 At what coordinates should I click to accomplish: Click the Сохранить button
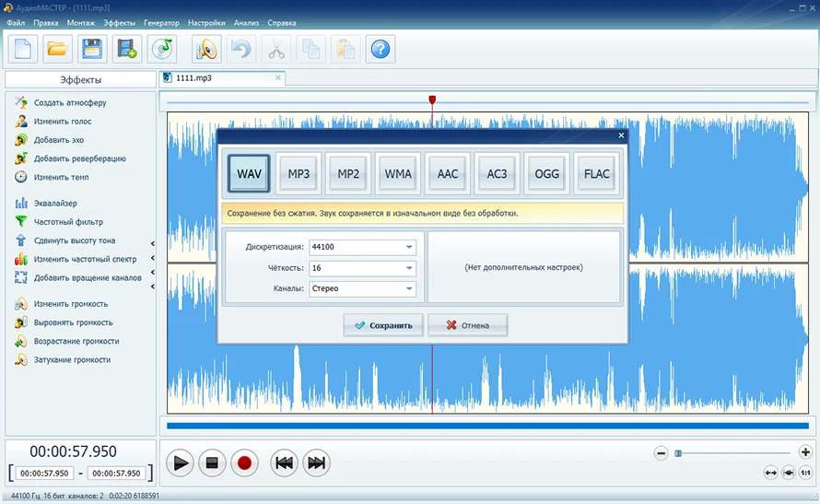coord(383,325)
